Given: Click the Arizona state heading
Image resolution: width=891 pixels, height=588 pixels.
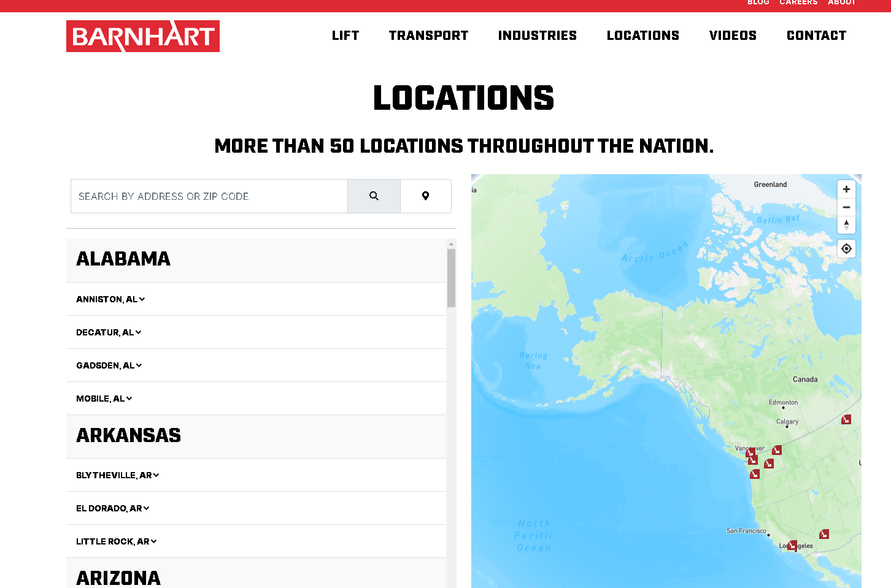Looking at the screenshot, I should tap(118, 578).
